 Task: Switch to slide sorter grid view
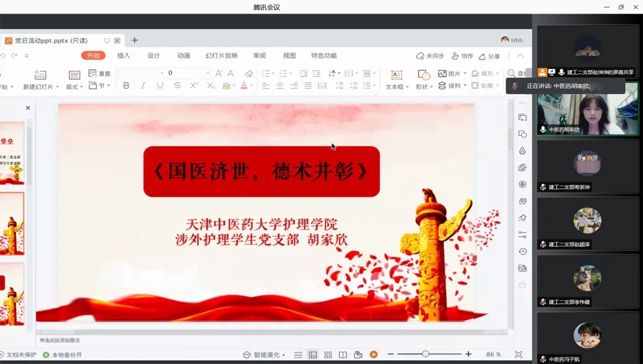328,354
